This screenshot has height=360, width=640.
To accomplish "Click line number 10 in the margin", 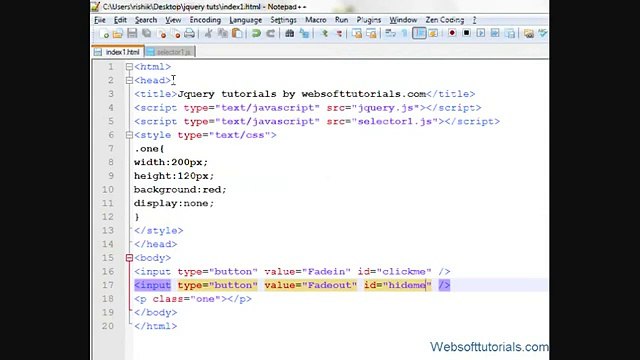I will tap(108, 190).
